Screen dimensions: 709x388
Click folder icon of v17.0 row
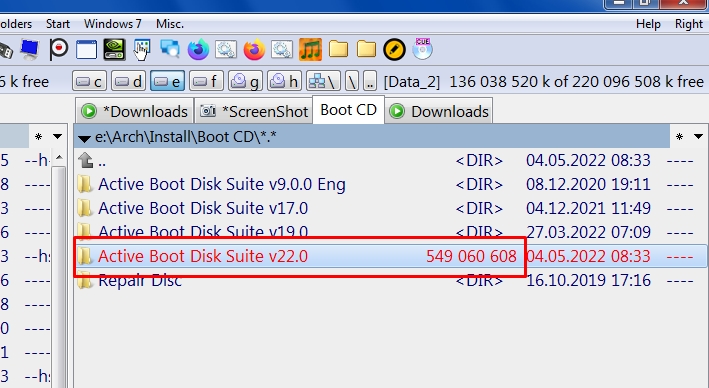coord(84,208)
